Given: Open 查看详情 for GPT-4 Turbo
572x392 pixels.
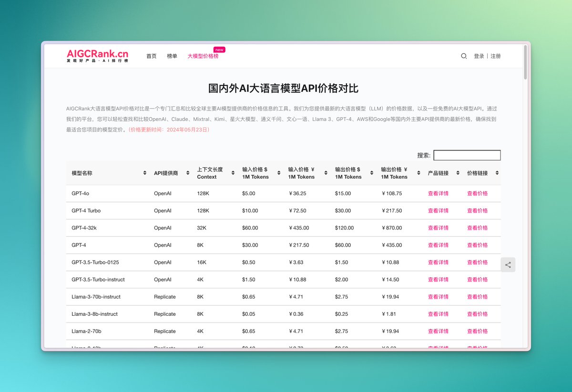Looking at the screenshot, I should point(438,211).
